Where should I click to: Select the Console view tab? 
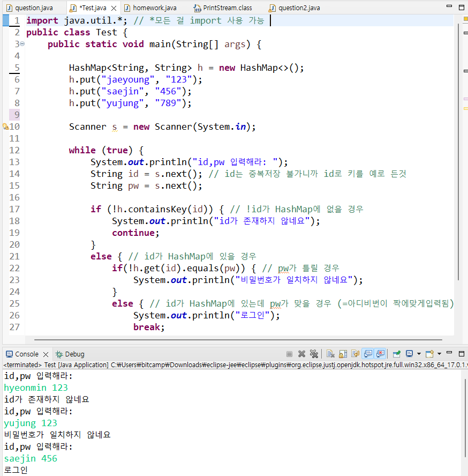27,354
